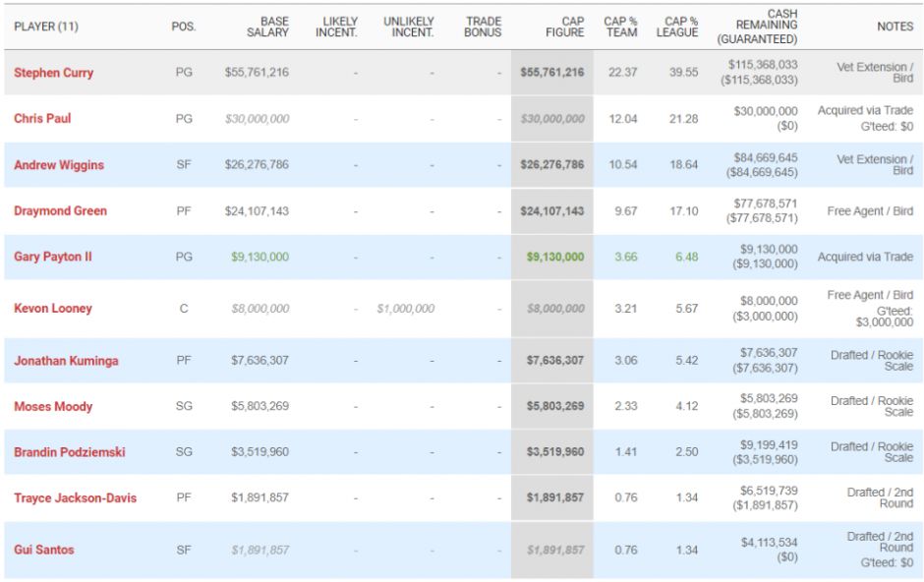Select Jonathan Kuminga note Drafted / Rookie Scale
This screenshot has width=924, height=582.
pyautogui.click(x=872, y=361)
